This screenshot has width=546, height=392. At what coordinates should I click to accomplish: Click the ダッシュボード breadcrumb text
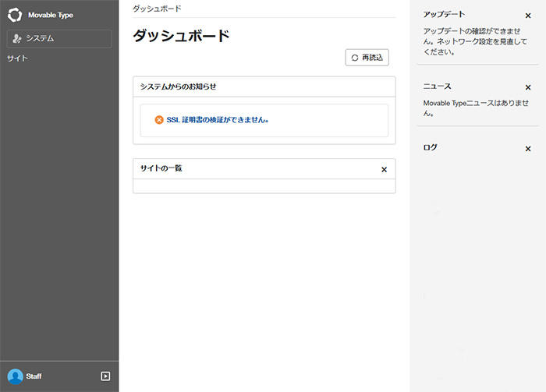click(x=157, y=9)
